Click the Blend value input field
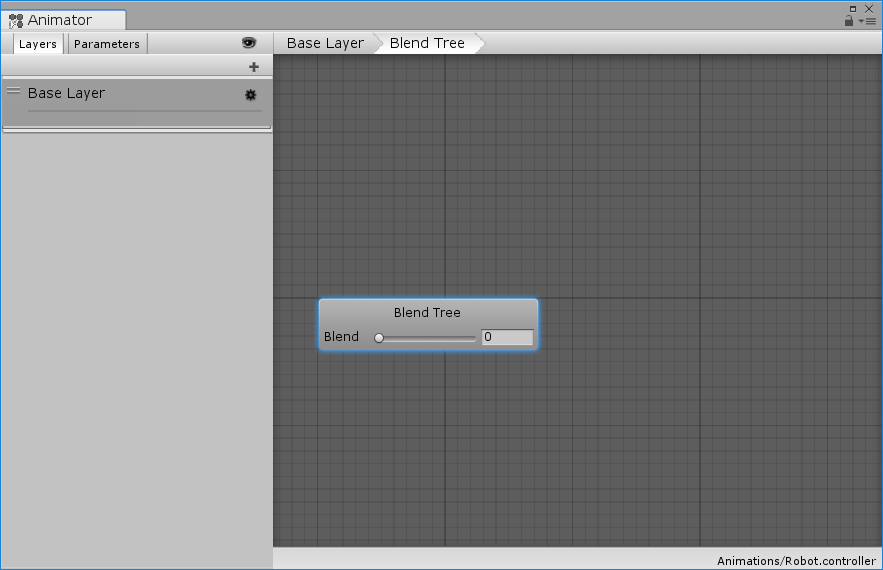 click(x=507, y=338)
